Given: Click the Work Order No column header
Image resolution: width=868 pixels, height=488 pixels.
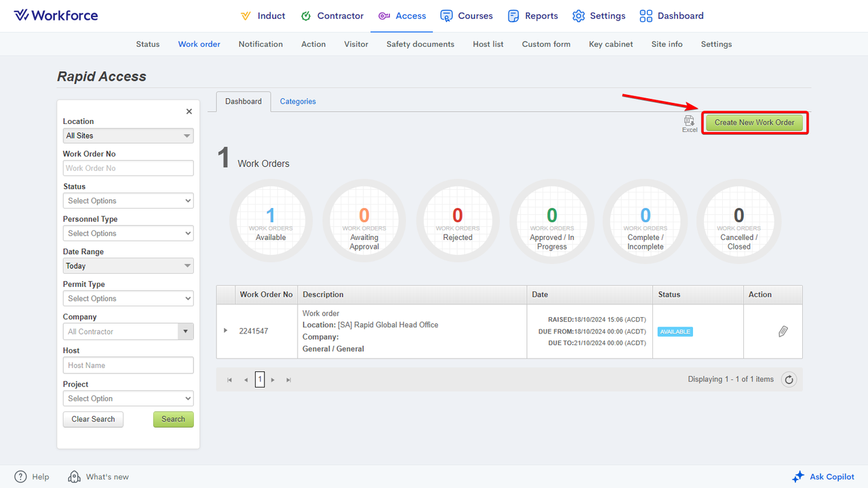Looking at the screenshot, I should click(x=266, y=295).
